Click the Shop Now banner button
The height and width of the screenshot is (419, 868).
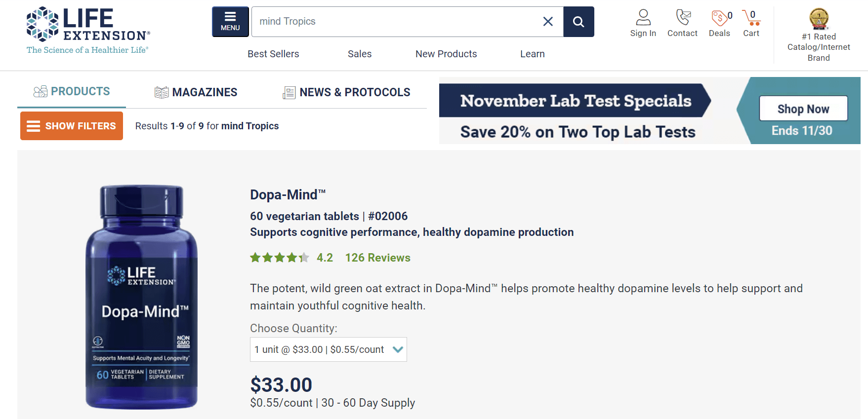803,109
